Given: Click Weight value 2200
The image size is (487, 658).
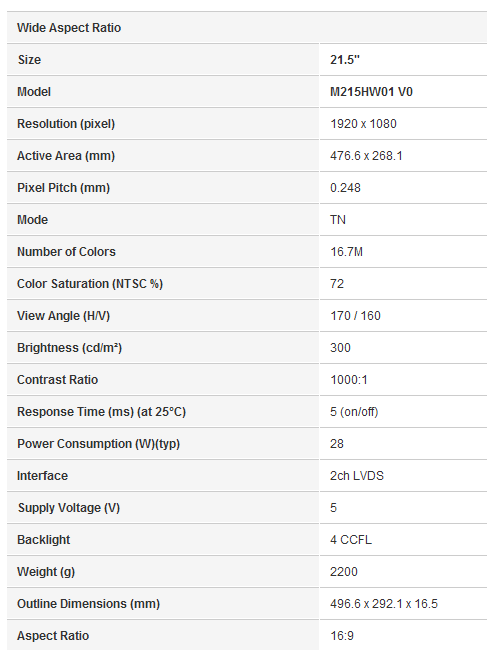Looking at the screenshot, I should pos(344,572).
